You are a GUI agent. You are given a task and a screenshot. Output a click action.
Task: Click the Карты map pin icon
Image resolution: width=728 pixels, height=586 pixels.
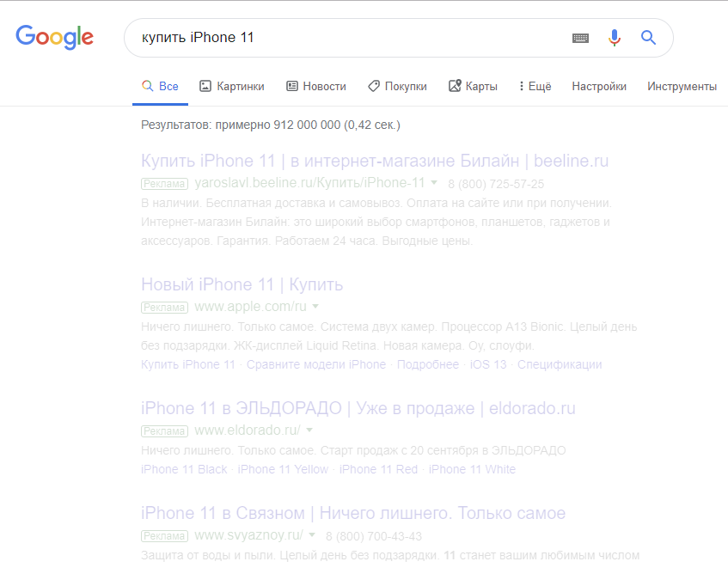455,86
